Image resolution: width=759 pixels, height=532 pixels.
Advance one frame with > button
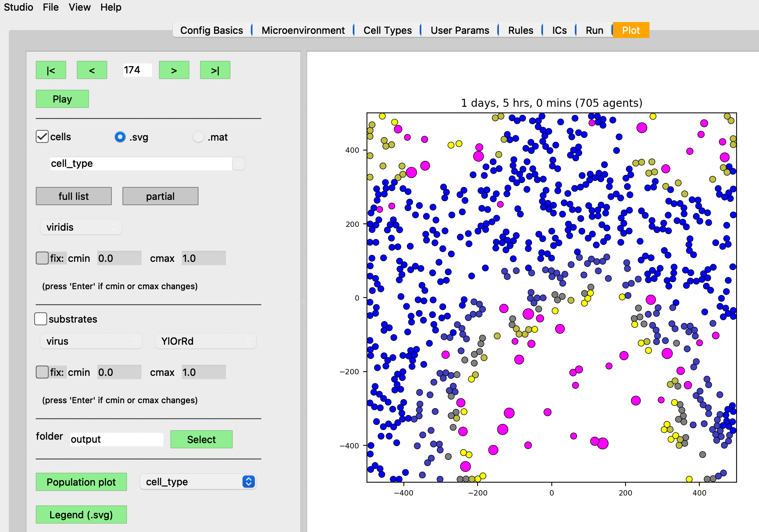[174, 70]
